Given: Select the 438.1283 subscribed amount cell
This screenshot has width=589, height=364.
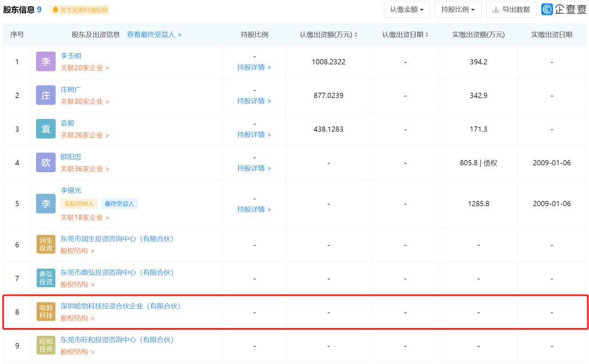Looking at the screenshot, I should tap(328, 129).
